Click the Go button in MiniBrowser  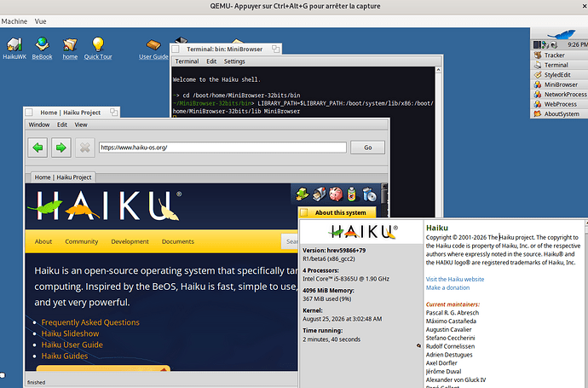point(367,148)
